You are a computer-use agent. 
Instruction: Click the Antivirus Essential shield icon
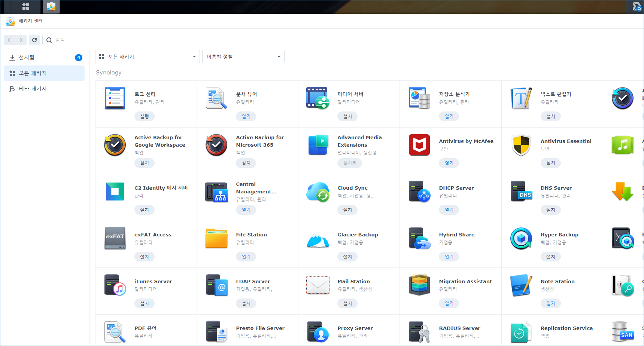(x=521, y=145)
